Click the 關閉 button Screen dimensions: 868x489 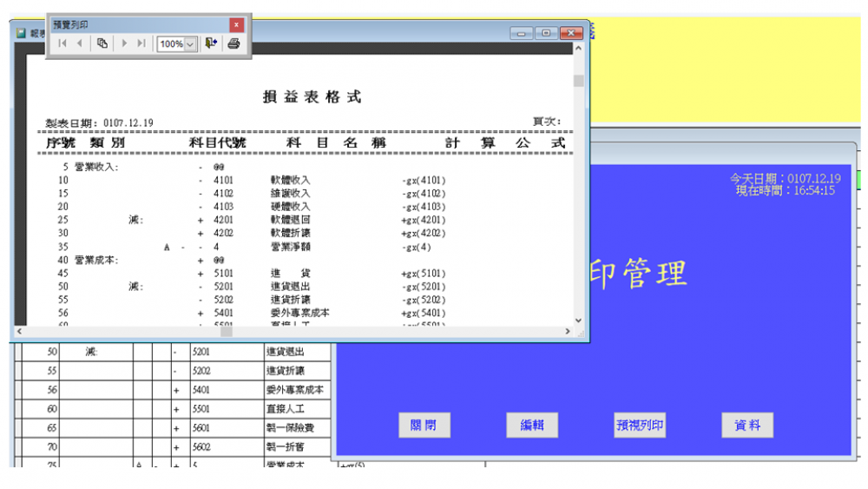click(424, 426)
